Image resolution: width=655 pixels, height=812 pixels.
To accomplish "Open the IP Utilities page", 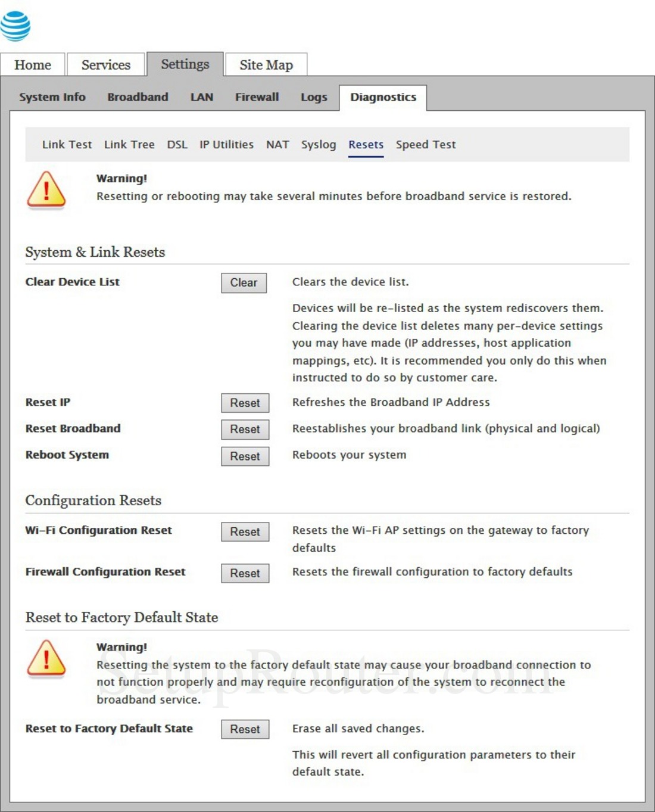I will tap(226, 144).
